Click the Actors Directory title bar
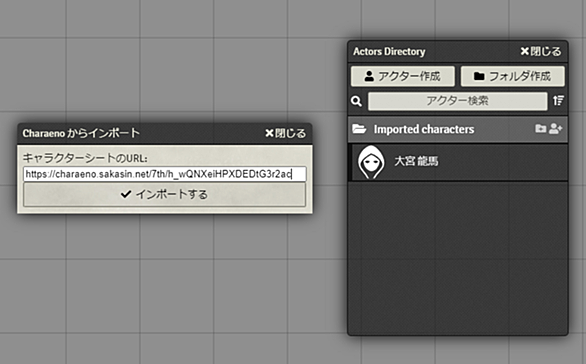 click(458, 52)
